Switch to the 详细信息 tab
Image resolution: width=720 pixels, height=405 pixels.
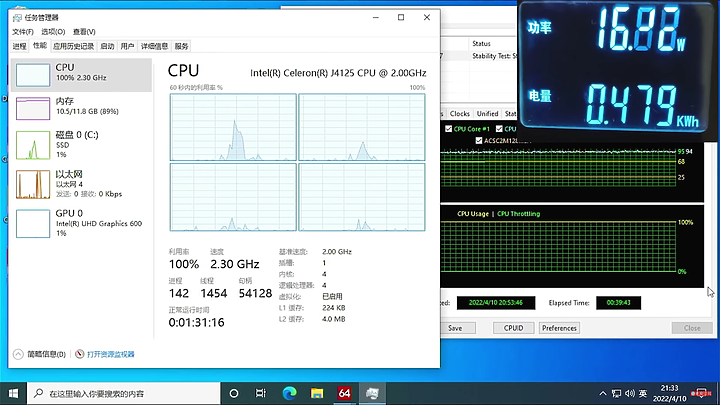[x=154, y=46]
